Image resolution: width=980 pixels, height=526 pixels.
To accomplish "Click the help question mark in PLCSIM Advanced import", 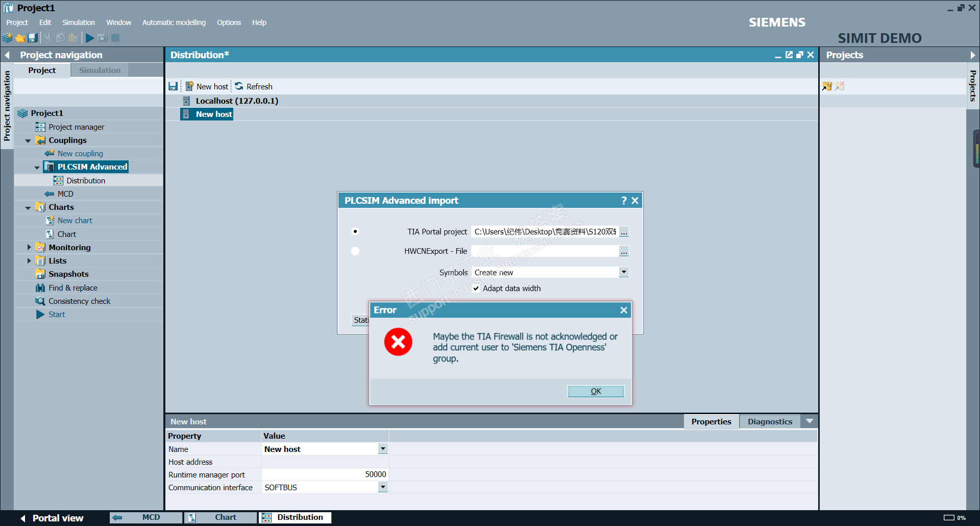I will [624, 201].
